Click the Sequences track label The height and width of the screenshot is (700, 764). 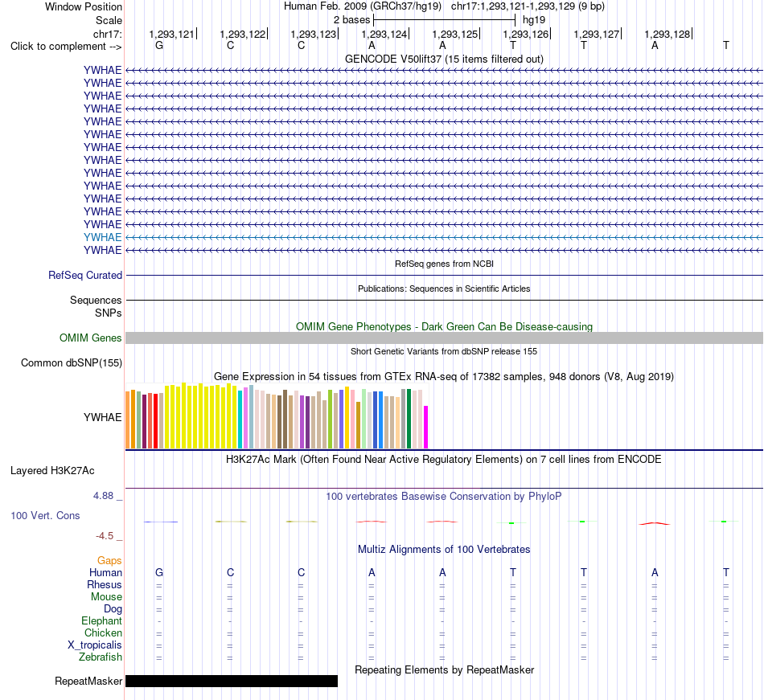[96, 301]
